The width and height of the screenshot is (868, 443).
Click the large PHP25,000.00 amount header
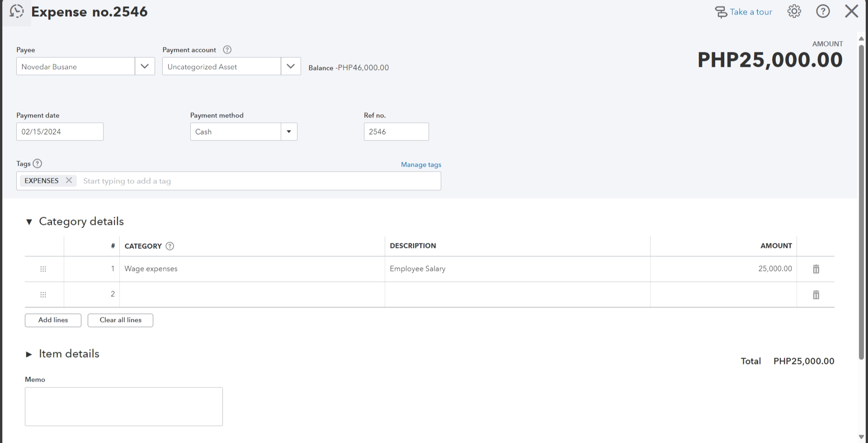770,60
